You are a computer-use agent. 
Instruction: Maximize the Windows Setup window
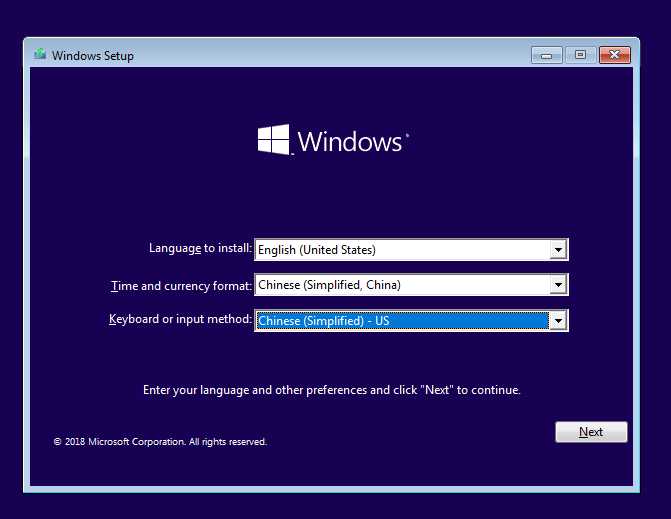(x=580, y=55)
